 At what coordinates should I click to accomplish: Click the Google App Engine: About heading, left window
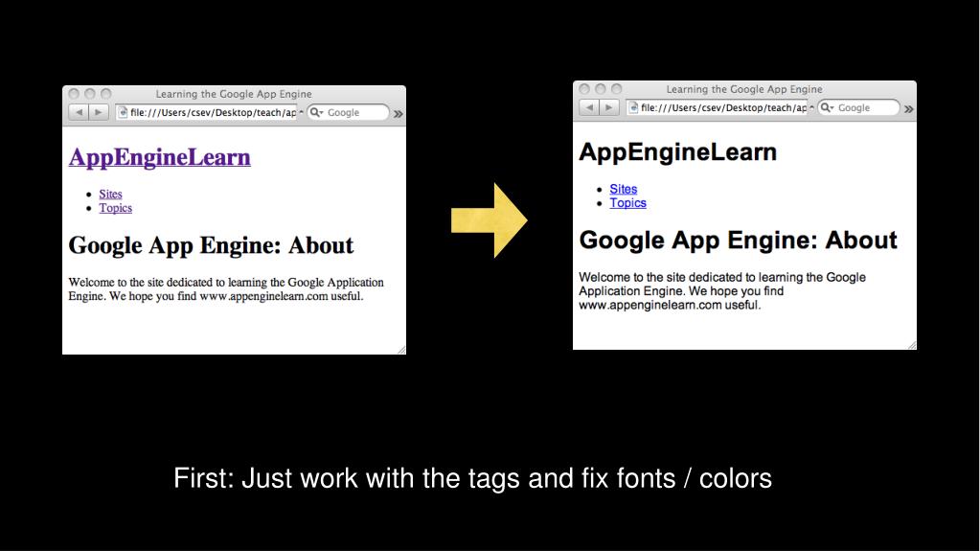[212, 245]
